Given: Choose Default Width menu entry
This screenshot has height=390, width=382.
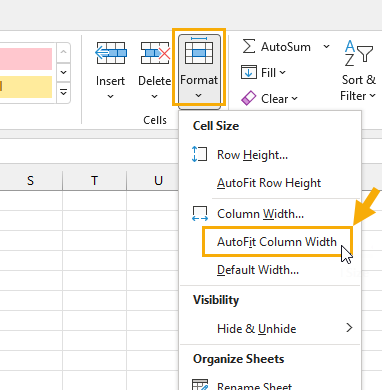Looking at the screenshot, I should (x=258, y=270).
